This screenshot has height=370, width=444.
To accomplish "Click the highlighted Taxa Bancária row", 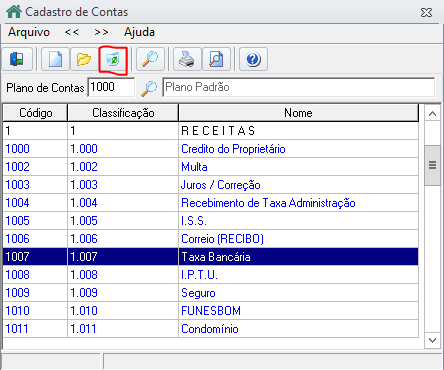I will point(211,257).
